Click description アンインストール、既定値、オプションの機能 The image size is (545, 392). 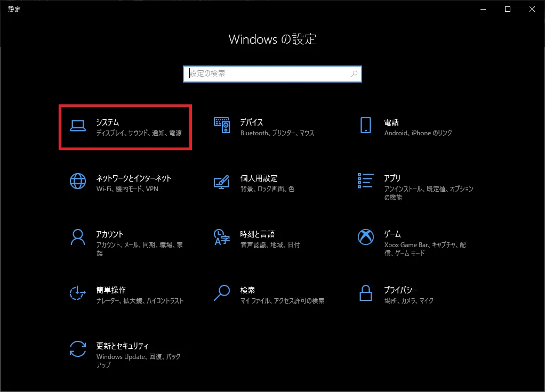[x=429, y=193]
